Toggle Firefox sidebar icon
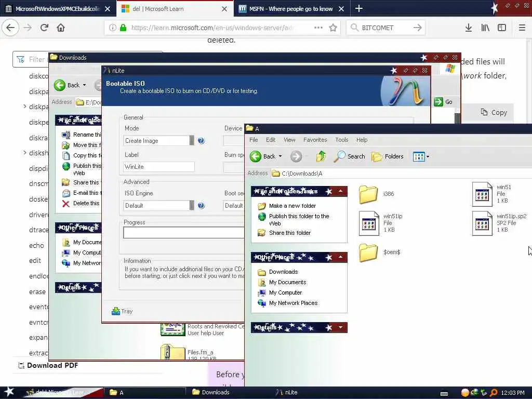 pos(502,28)
